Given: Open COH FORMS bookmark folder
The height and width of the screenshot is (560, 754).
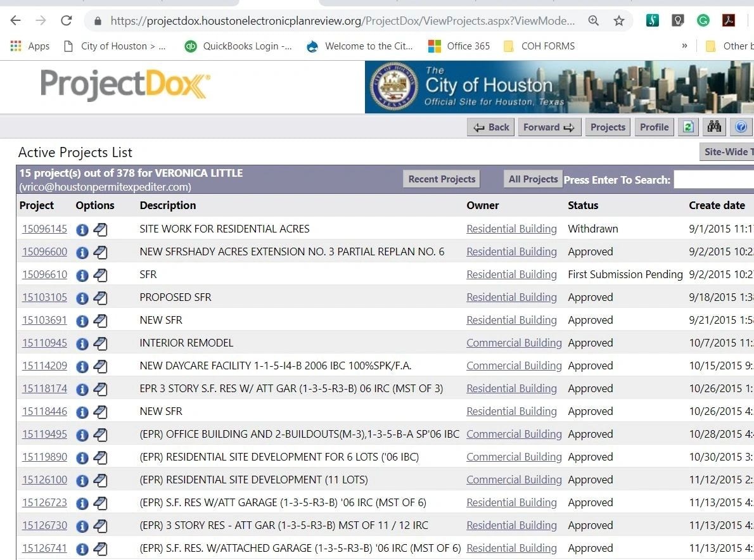Looking at the screenshot, I should [x=539, y=46].
